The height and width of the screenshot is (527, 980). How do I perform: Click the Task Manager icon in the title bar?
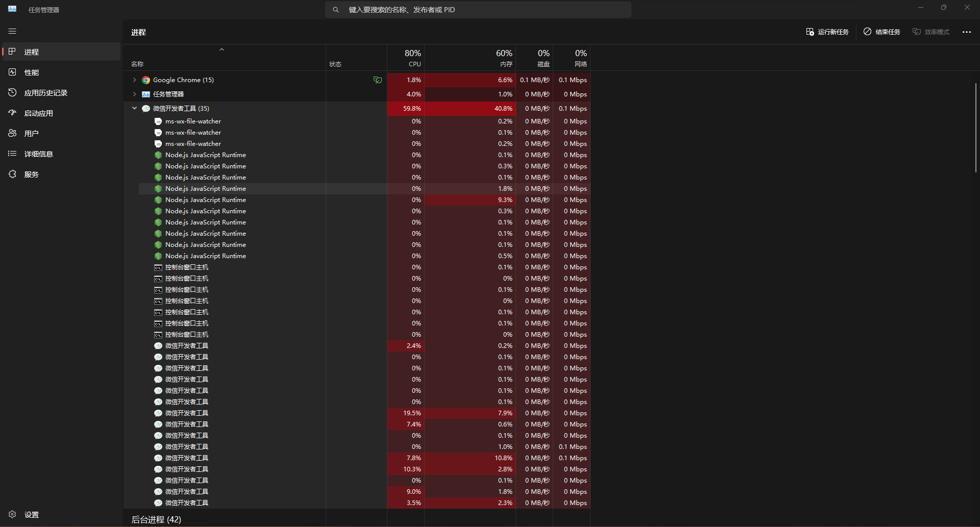12,9
